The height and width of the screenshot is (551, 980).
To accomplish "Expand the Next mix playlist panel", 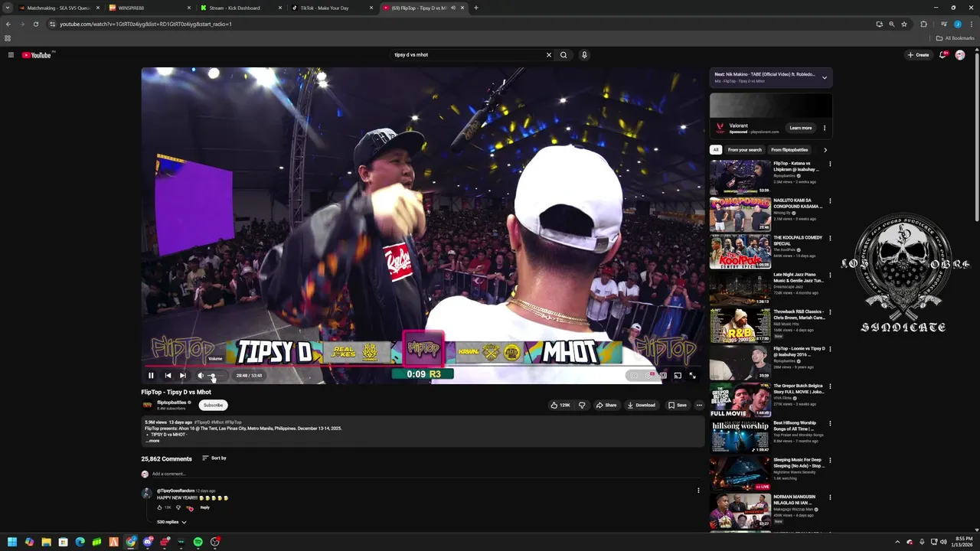I will click(825, 77).
